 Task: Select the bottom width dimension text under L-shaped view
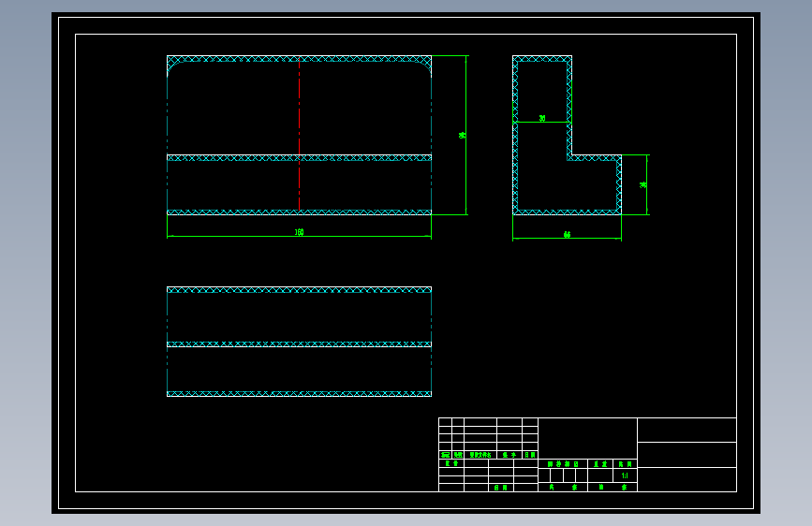tap(567, 235)
